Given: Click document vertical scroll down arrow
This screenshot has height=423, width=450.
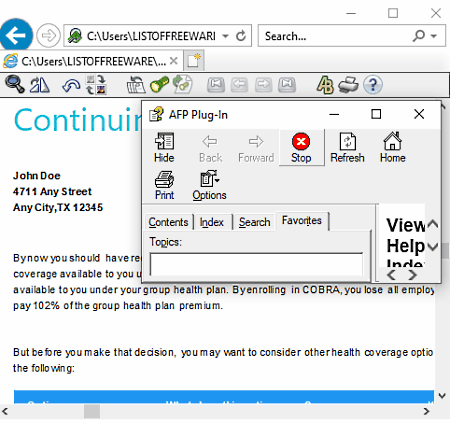Looking at the screenshot, I should pos(442,396).
